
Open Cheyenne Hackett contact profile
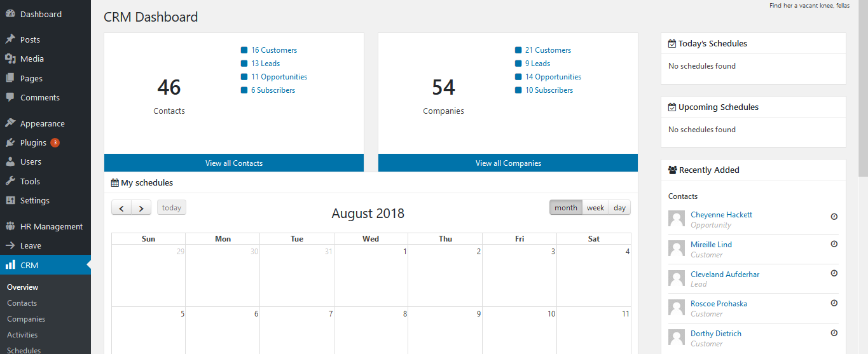pos(722,215)
